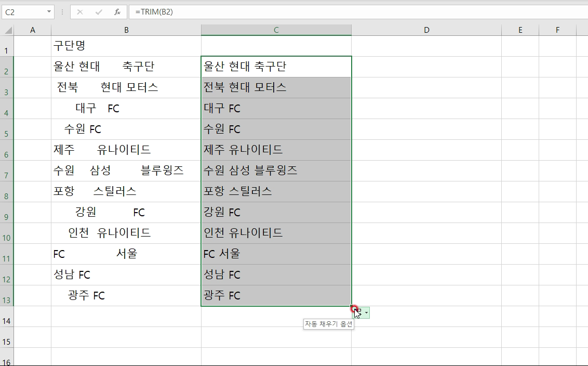Click trimmed cell C7 수원 삼성 블루윙즈
Screen dimensions: 588x366
276,171
